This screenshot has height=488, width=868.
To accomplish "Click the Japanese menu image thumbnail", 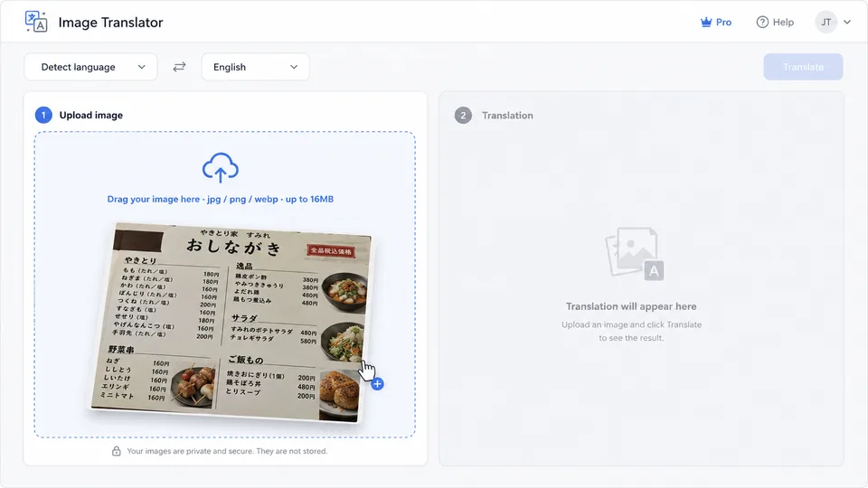I will [x=232, y=322].
